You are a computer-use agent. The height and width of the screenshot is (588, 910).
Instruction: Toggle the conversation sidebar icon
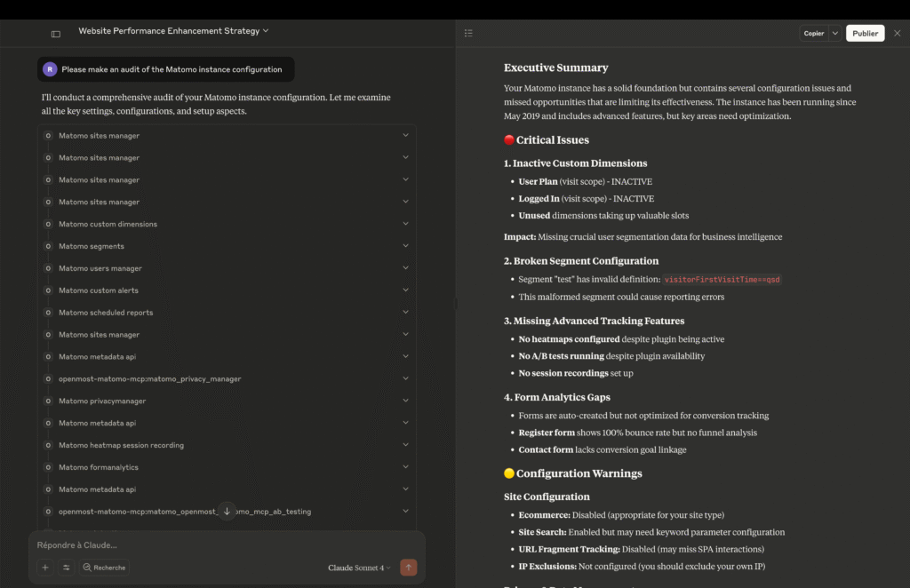coord(55,32)
